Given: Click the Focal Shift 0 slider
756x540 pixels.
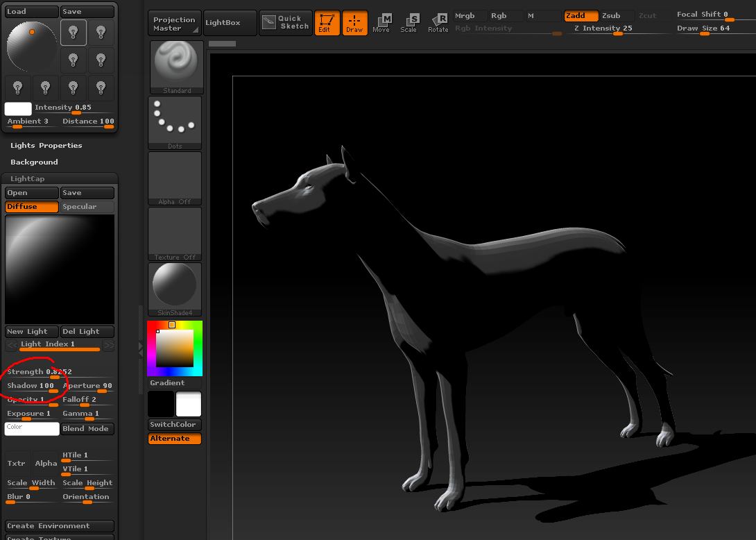Looking at the screenshot, I should click(x=716, y=15).
